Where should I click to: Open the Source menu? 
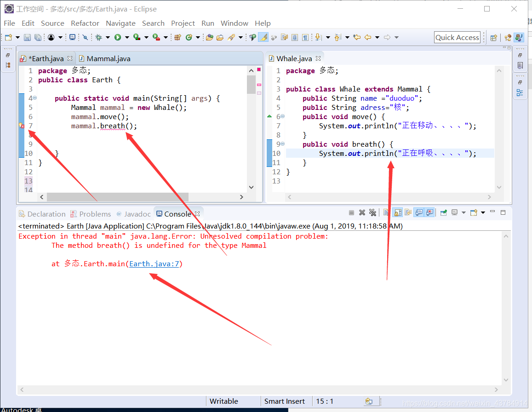click(x=52, y=23)
